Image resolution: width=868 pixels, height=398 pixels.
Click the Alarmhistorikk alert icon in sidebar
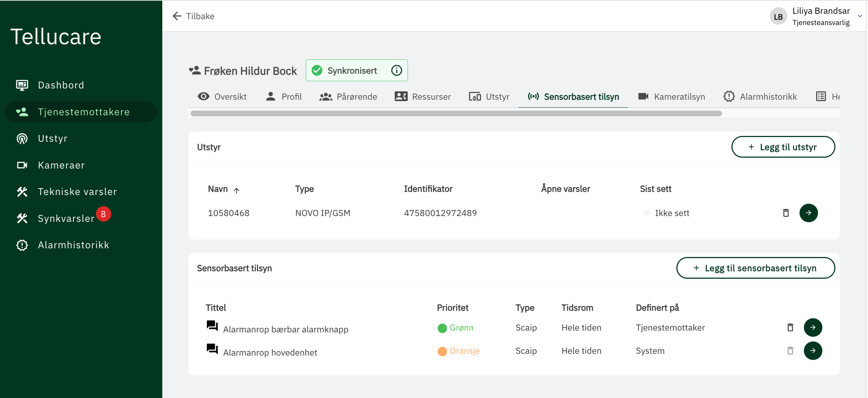[x=22, y=245]
